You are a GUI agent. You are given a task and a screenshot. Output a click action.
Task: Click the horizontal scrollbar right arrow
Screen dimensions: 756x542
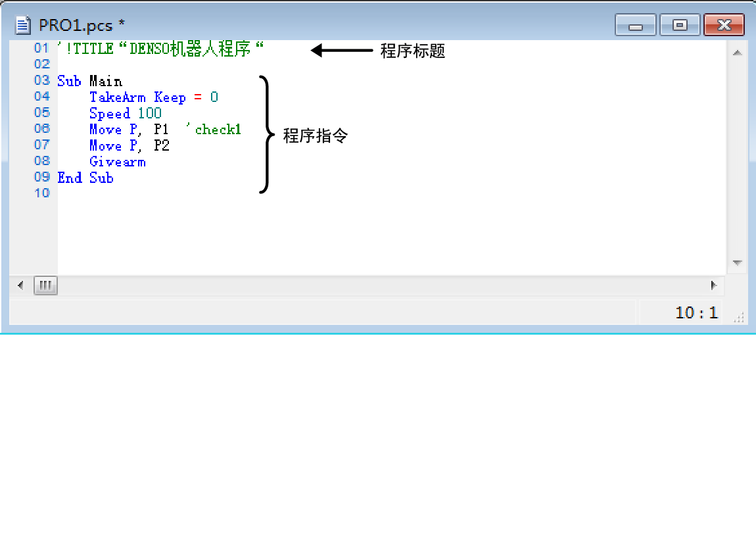[x=713, y=285]
